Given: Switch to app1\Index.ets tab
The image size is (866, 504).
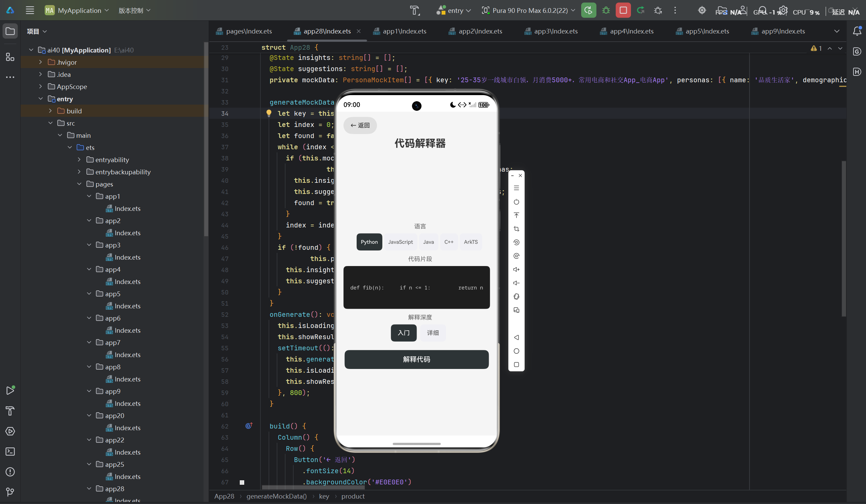Looking at the screenshot, I should pyautogui.click(x=400, y=31).
